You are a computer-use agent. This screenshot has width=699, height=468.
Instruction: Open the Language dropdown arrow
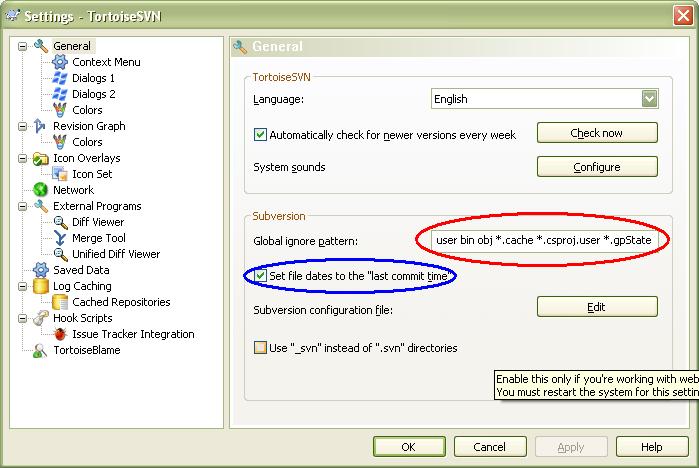pos(650,99)
